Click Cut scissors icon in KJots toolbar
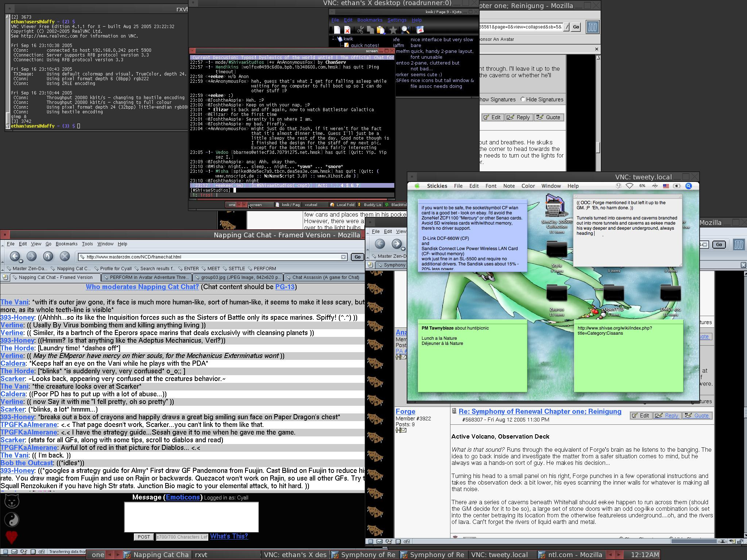This screenshot has width=747, height=560. pyautogui.click(x=360, y=30)
